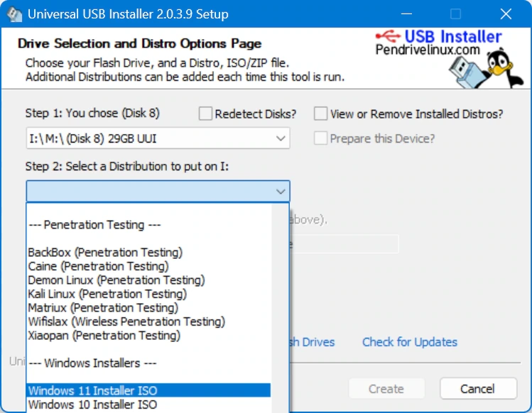Image resolution: width=532 pixels, height=413 pixels.
Task: Select Wifislax (Wireless Penetration Testing)
Action: (149, 321)
